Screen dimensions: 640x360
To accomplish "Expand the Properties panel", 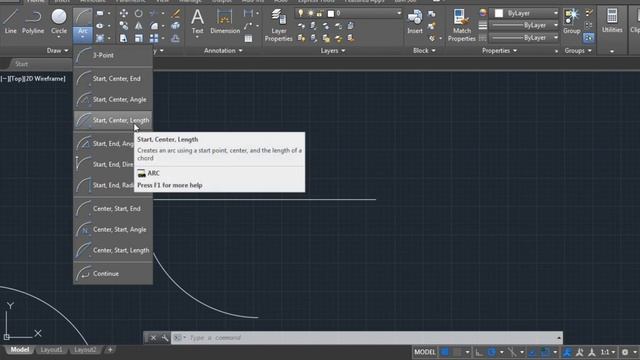I will click(x=499, y=51).
